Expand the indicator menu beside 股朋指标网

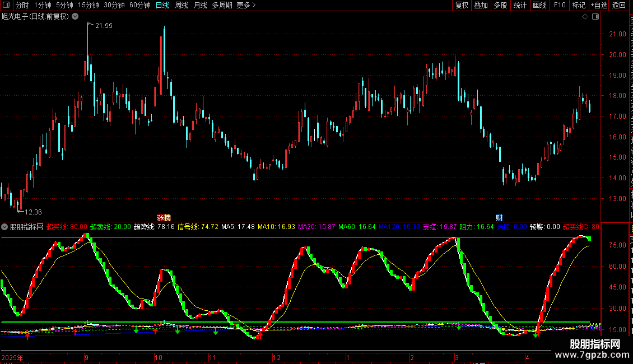point(4,227)
